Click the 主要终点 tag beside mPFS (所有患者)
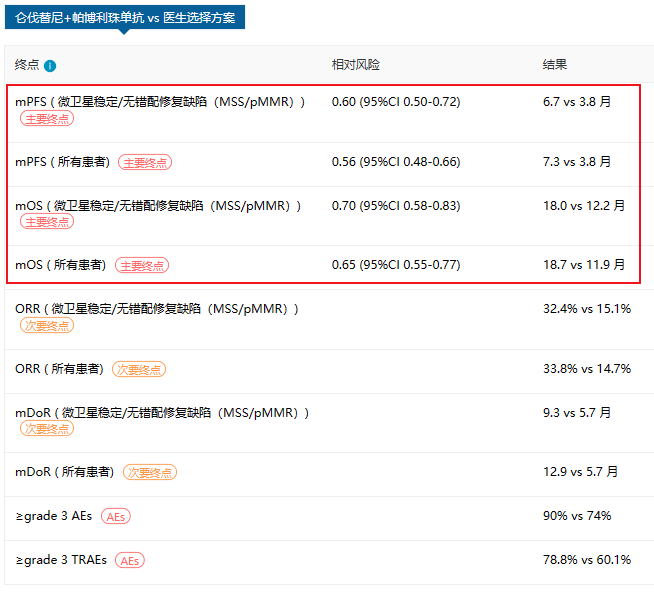654x594 pixels. [x=144, y=162]
